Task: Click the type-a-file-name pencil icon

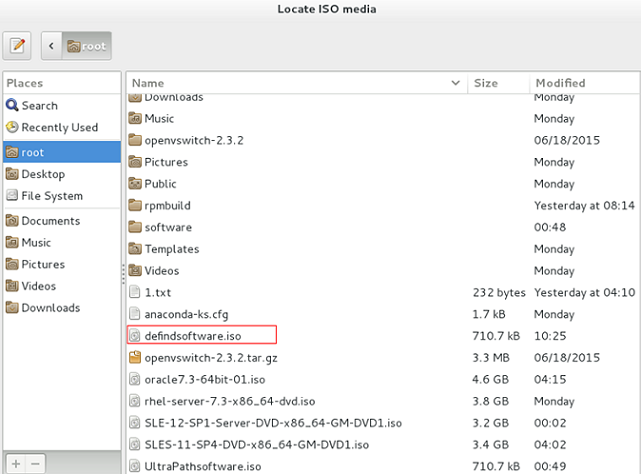Action: (x=19, y=45)
